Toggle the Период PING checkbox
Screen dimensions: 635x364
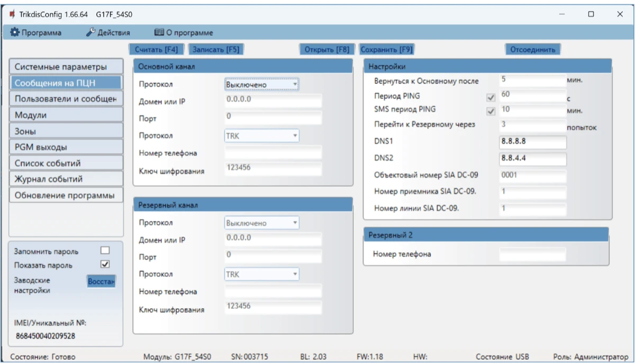491,98
